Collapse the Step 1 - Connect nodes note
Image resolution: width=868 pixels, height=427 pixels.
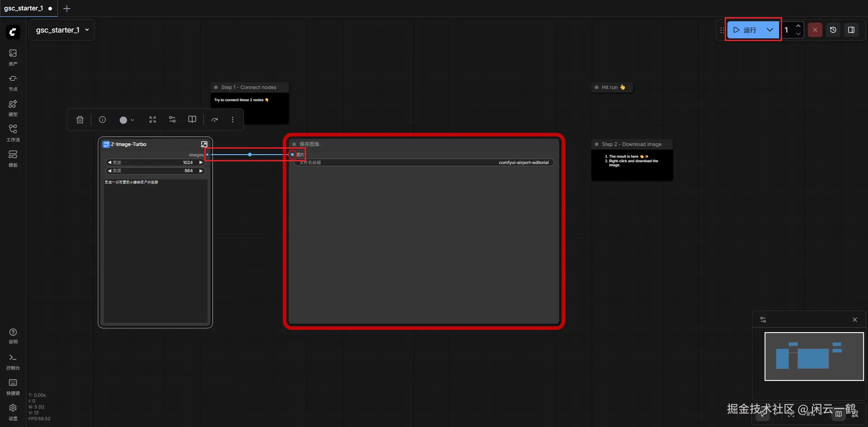tap(216, 87)
